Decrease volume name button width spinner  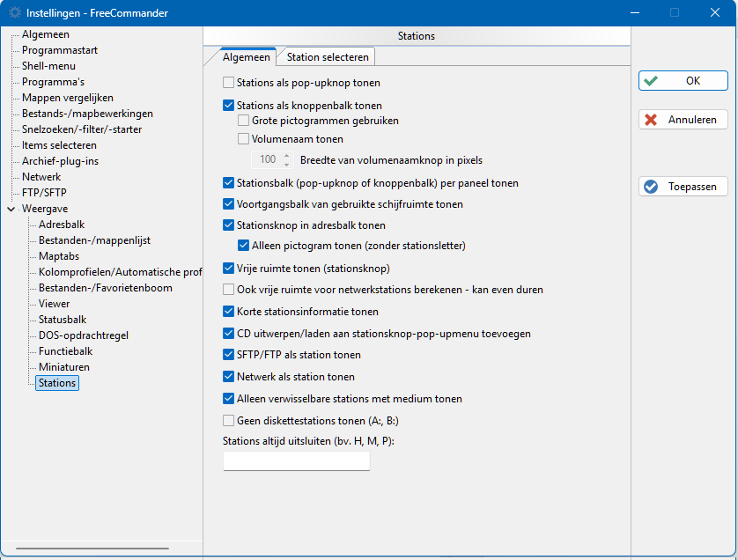286,165
